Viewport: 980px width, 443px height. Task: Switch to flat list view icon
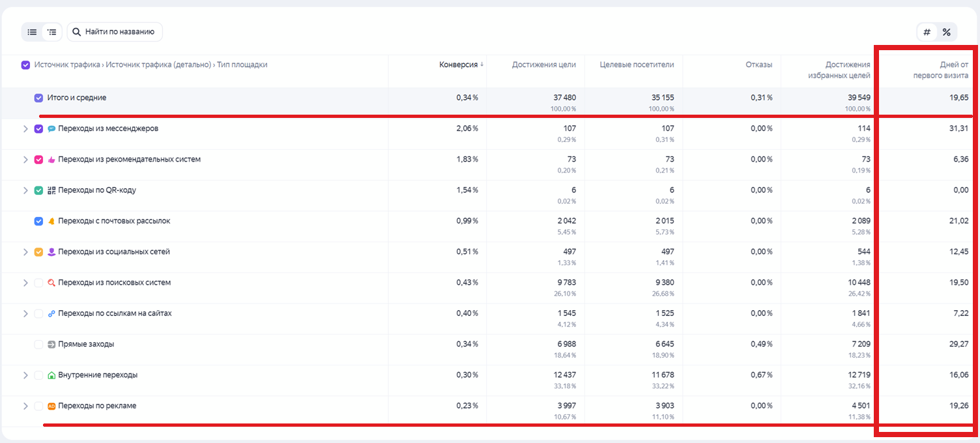32,32
